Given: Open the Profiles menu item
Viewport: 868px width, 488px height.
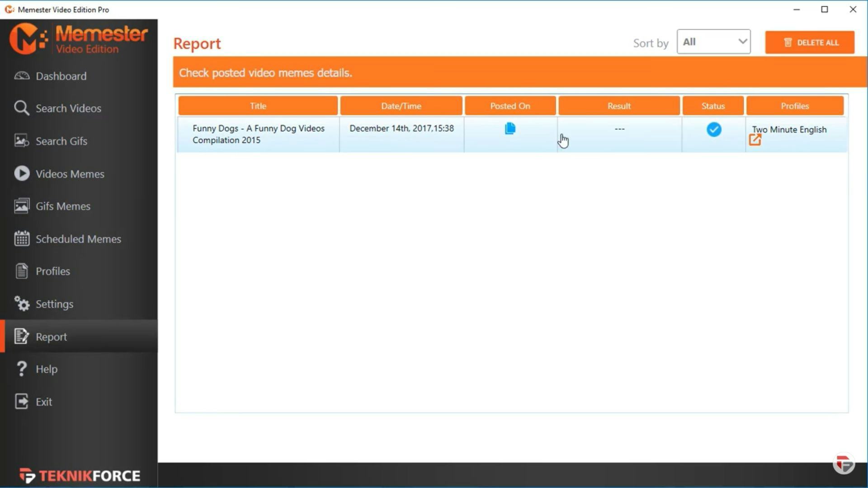Looking at the screenshot, I should click(53, 271).
